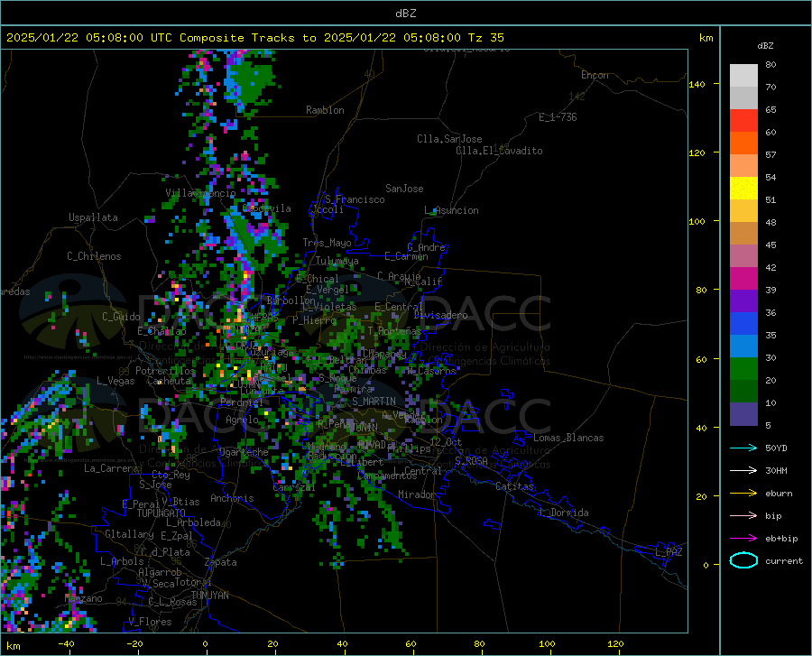The width and height of the screenshot is (812, 656).
Task: Pick the light blue legend swatch
Action: 743,346
